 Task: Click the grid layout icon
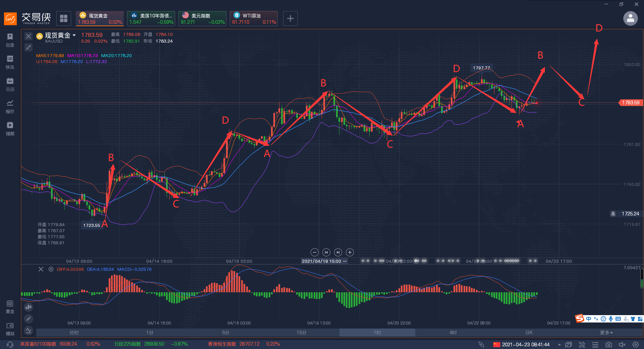pos(64,18)
